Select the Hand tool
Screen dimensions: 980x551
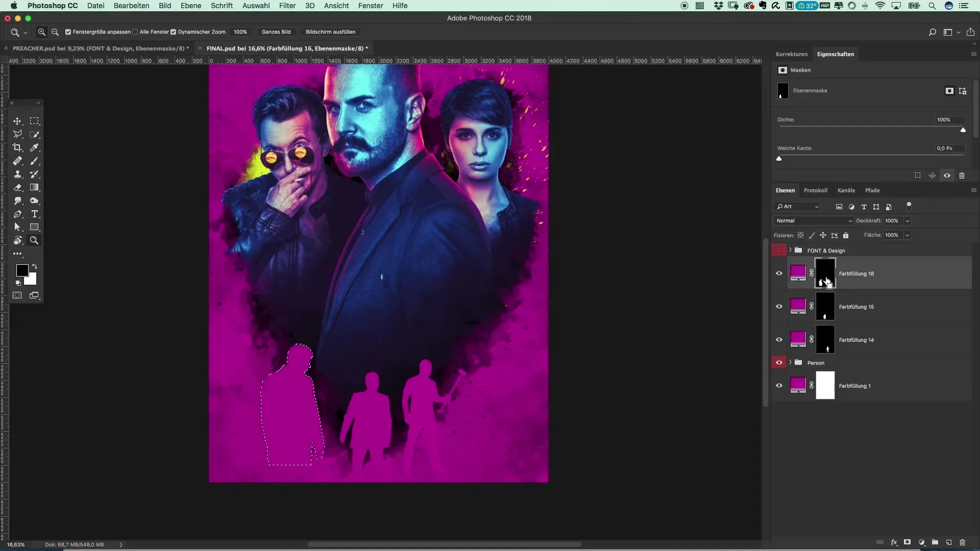17,240
